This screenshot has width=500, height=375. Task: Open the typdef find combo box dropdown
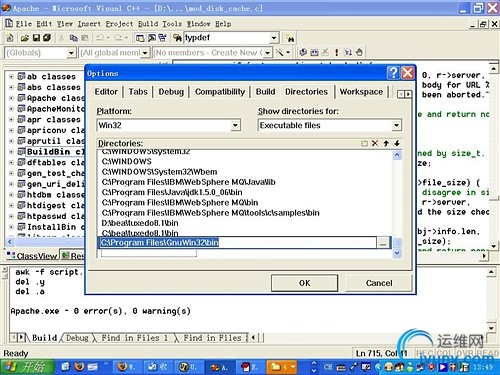coord(274,38)
